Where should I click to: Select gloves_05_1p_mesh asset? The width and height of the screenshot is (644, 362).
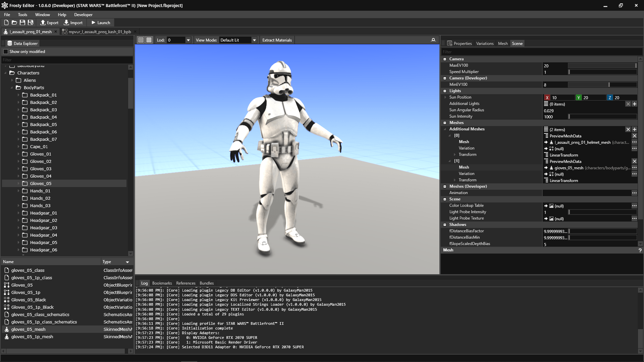(x=32, y=337)
